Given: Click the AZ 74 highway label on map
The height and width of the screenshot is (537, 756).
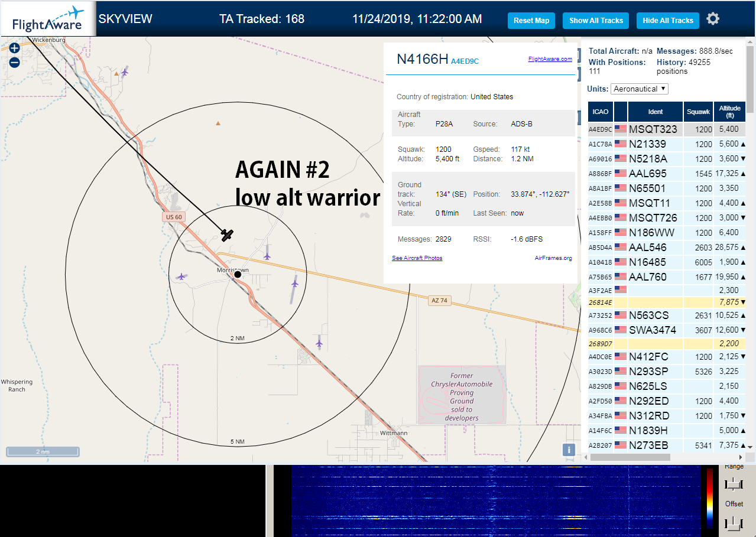Looking at the screenshot, I should [x=439, y=301].
